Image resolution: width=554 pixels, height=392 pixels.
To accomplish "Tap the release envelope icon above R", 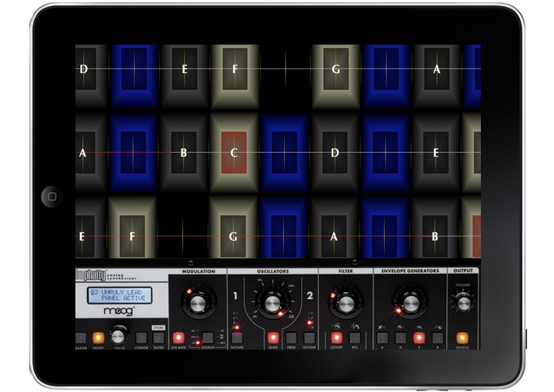I will [438, 327].
